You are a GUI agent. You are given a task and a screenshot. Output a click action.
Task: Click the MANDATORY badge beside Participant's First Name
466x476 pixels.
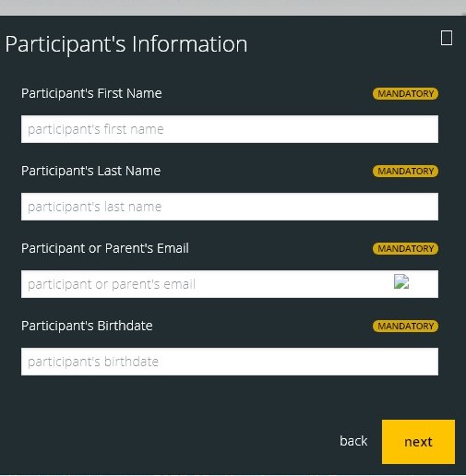click(405, 93)
